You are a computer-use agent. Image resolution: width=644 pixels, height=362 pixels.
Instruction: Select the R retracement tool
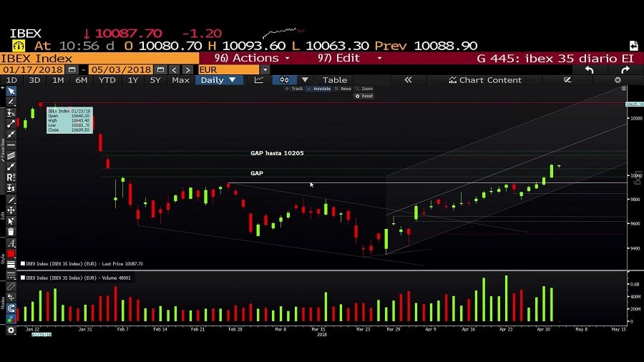click(11, 177)
